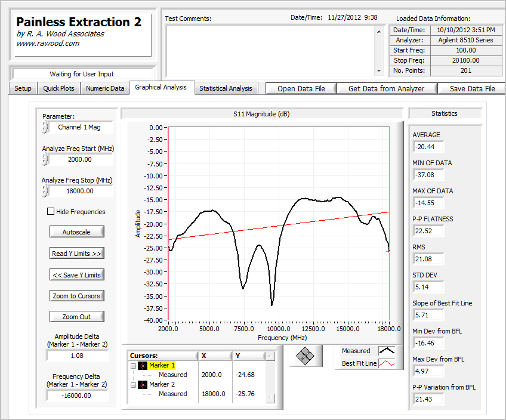Collapse the Marker 2 tree node
This screenshot has height=420, width=506.
click(x=133, y=385)
